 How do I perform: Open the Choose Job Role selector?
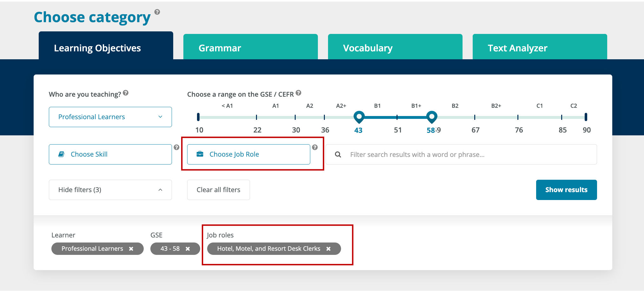point(248,154)
